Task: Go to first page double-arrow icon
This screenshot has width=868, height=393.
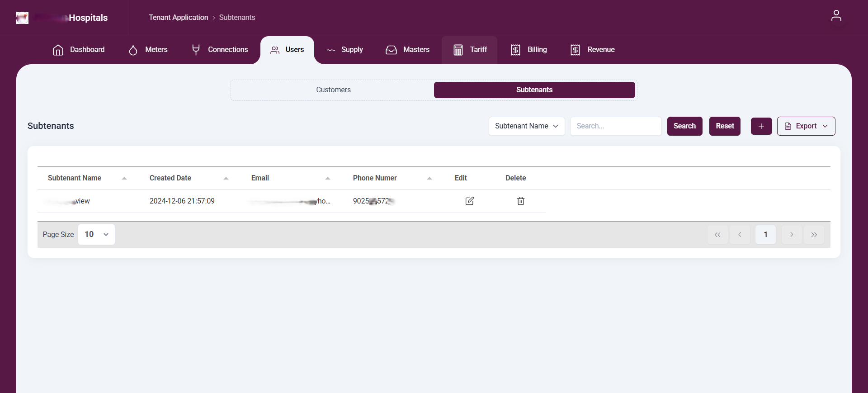Action: 717,235
